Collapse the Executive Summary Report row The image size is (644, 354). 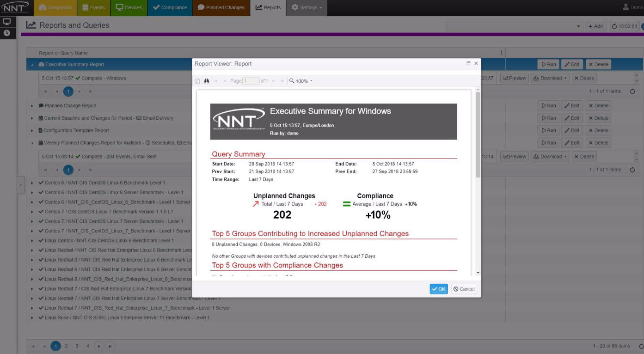point(32,65)
